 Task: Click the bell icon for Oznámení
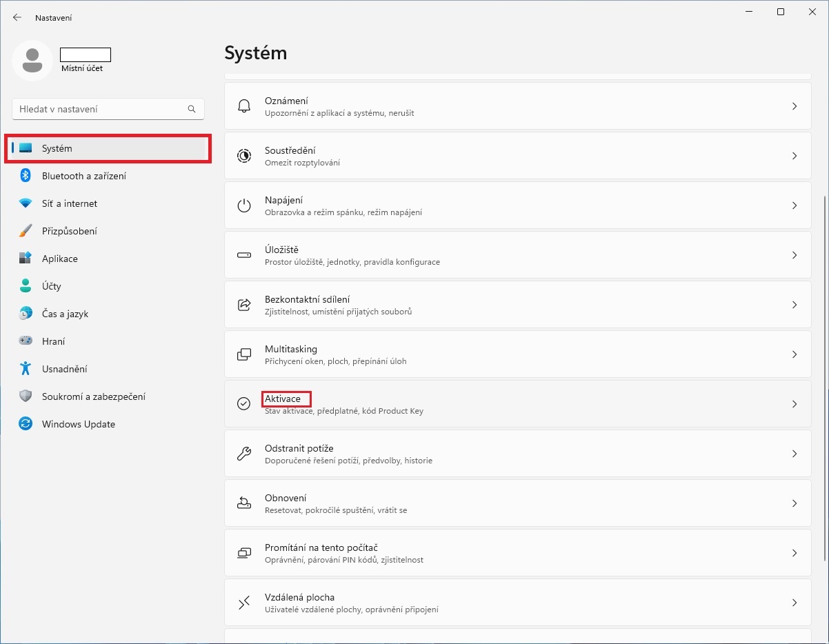click(x=244, y=106)
